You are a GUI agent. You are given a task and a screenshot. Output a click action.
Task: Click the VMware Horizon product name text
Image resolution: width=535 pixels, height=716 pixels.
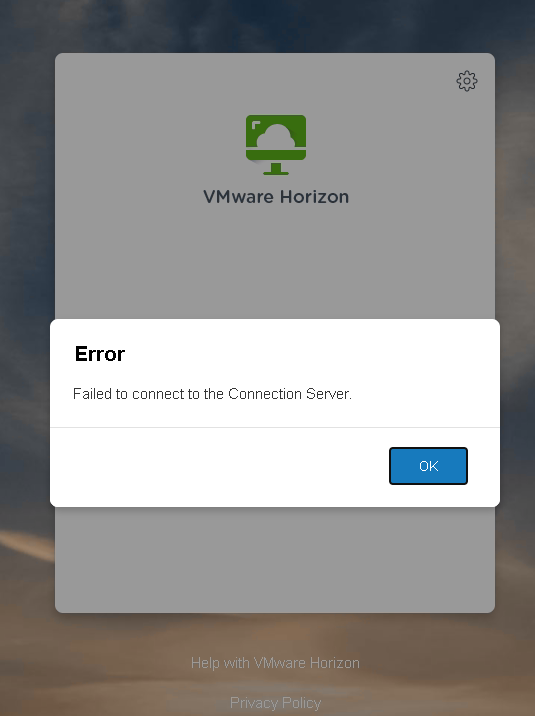[x=276, y=197]
